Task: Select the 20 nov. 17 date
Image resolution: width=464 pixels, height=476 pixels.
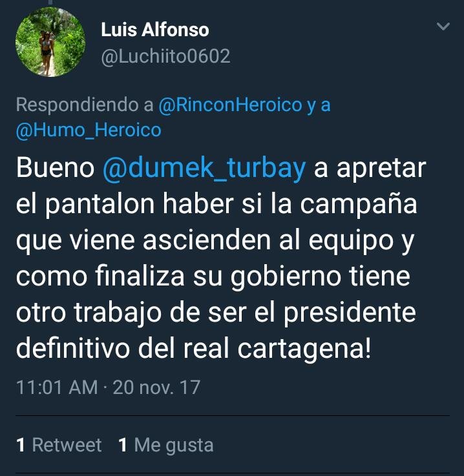Action: point(156,388)
